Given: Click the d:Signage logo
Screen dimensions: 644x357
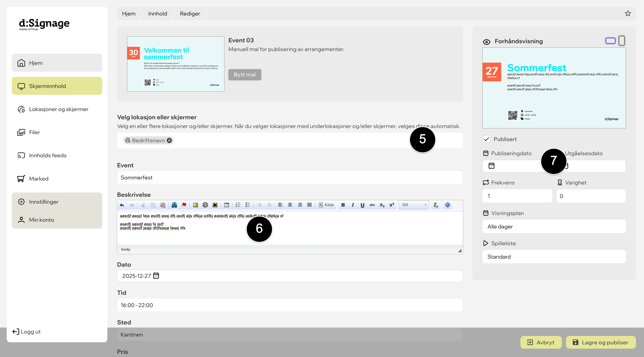Looking at the screenshot, I should tap(44, 24).
